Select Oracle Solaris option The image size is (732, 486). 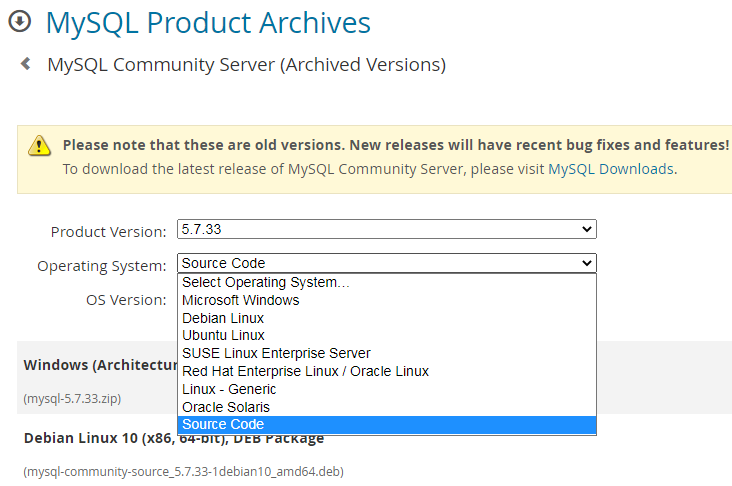387,407
